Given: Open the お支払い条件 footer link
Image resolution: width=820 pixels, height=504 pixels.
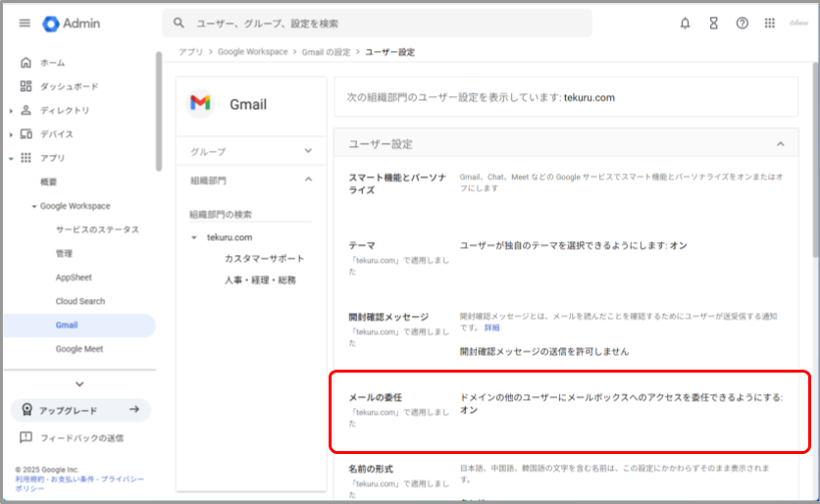Looking at the screenshot, I should [73, 479].
